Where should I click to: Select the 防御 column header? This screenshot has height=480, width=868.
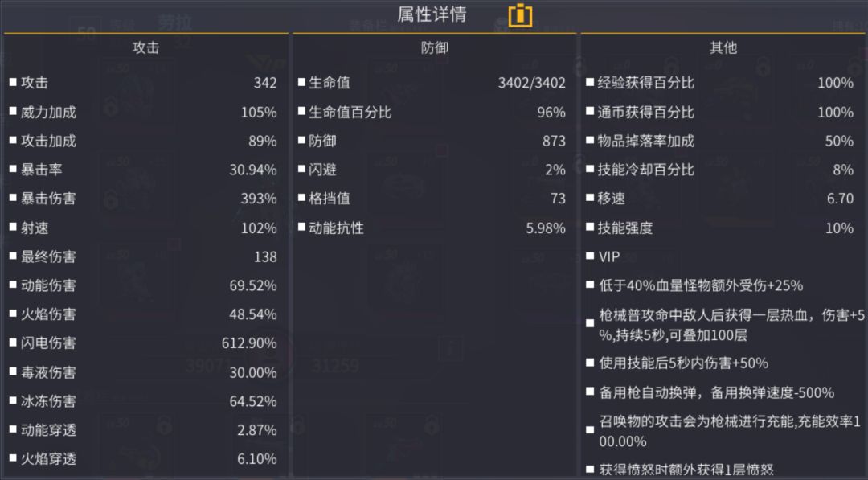click(435, 47)
